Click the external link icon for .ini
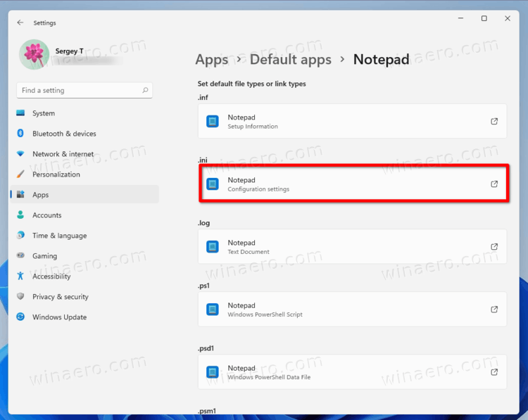The image size is (528, 420). coord(494,184)
